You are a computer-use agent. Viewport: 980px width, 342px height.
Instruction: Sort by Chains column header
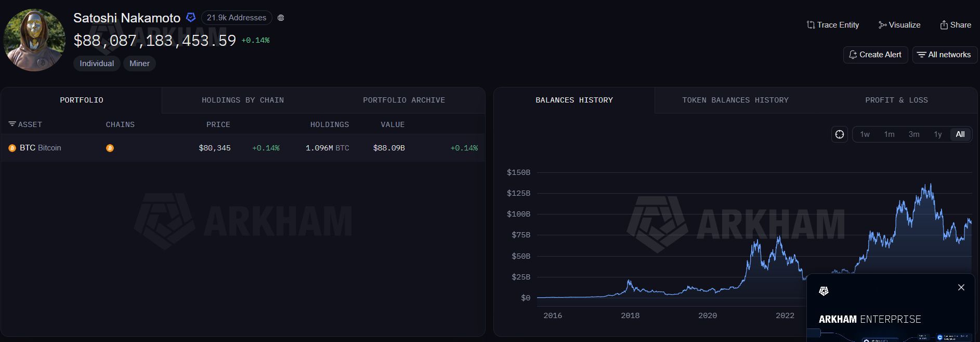pyautogui.click(x=120, y=125)
